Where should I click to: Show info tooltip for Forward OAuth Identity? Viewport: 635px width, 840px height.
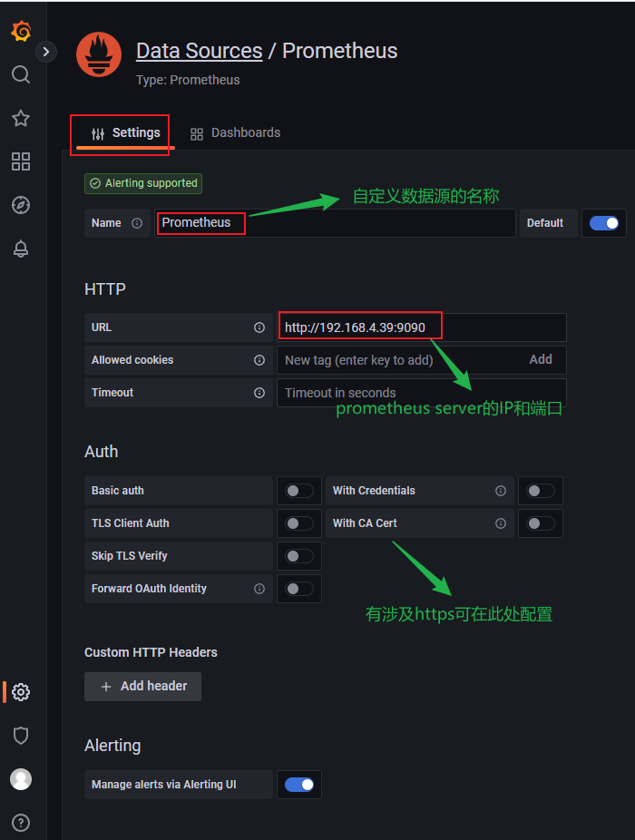tap(259, 589)
